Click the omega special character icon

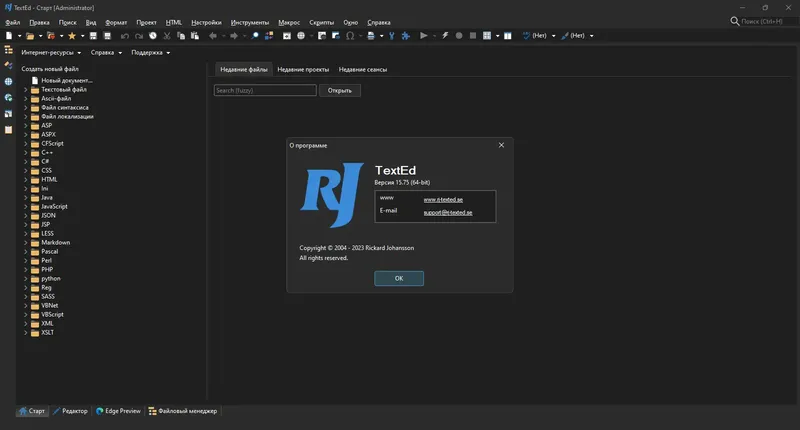tap(350, 36)
